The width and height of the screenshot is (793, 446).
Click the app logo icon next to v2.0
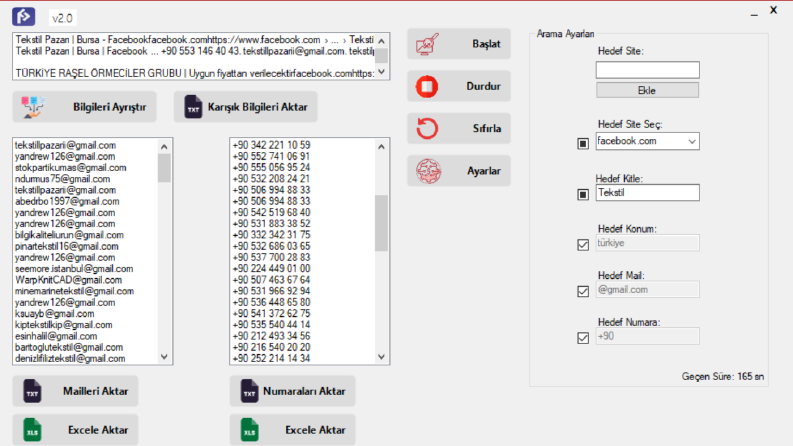[x=23, y=17]
